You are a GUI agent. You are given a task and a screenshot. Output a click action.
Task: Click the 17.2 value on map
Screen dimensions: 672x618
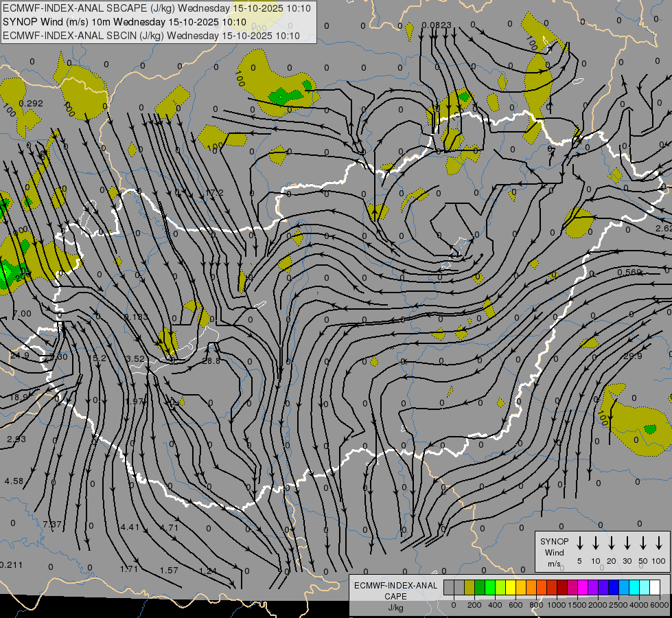click(214, 192)
